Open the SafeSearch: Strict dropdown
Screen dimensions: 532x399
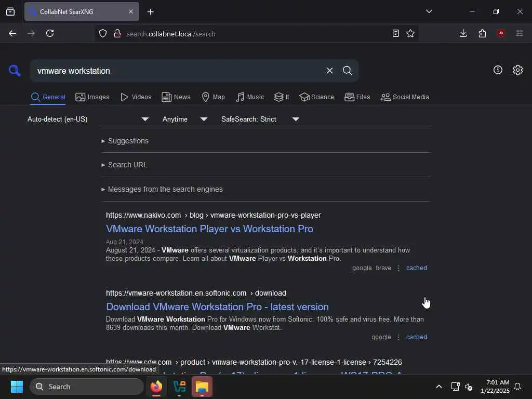260,119
